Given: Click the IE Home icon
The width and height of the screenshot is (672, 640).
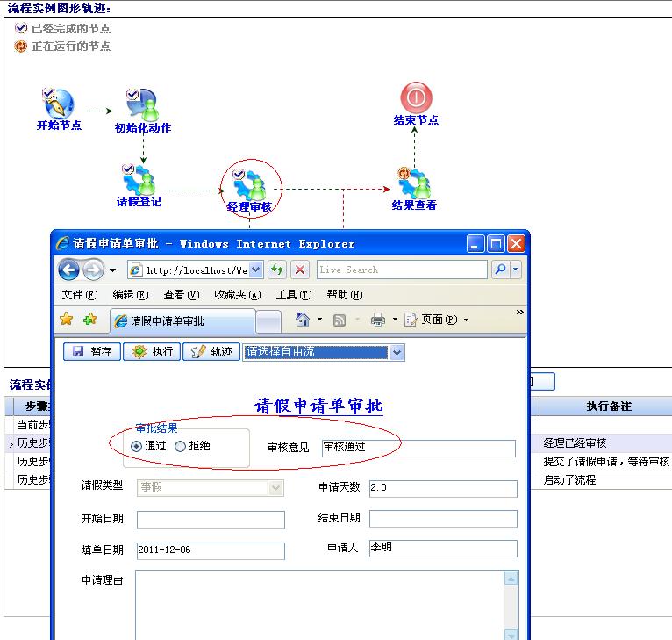Looking at the screenshot, I should [x=302, y=320].
